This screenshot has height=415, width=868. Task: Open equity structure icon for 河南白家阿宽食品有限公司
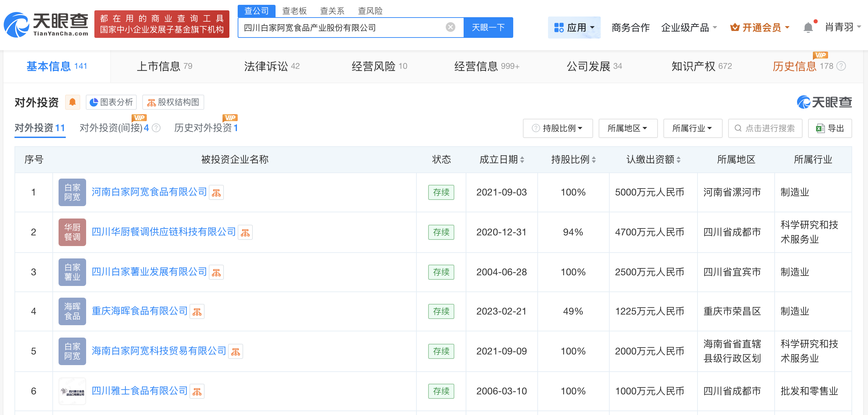coord(216,193)
